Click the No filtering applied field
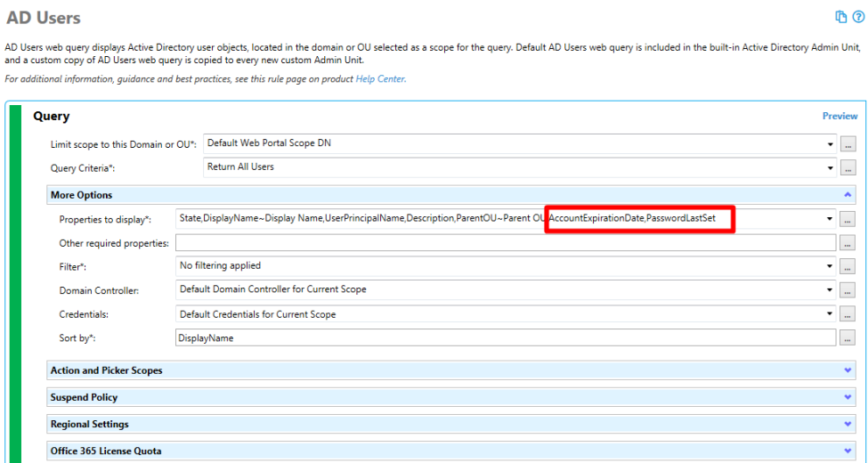Screen dimensions: 868x463 click(x=506, y=266)
